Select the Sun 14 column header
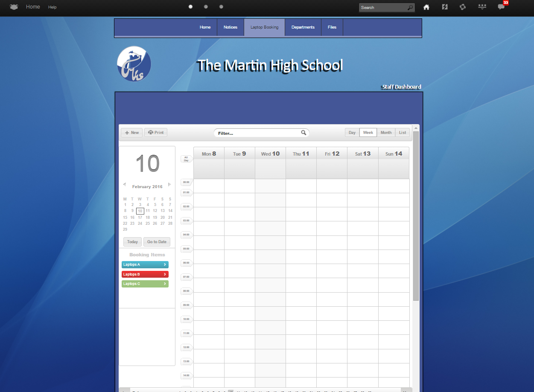 [x=394, y=154]
